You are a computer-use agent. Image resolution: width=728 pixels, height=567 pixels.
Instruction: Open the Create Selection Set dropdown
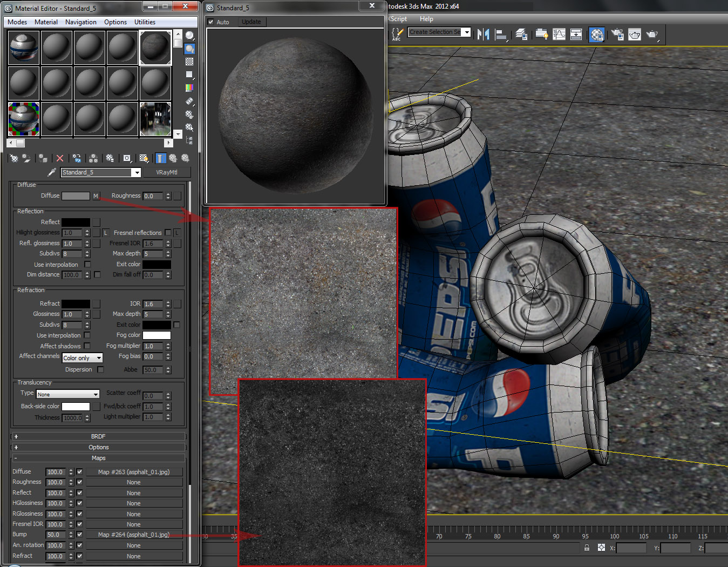click(467, 32)
